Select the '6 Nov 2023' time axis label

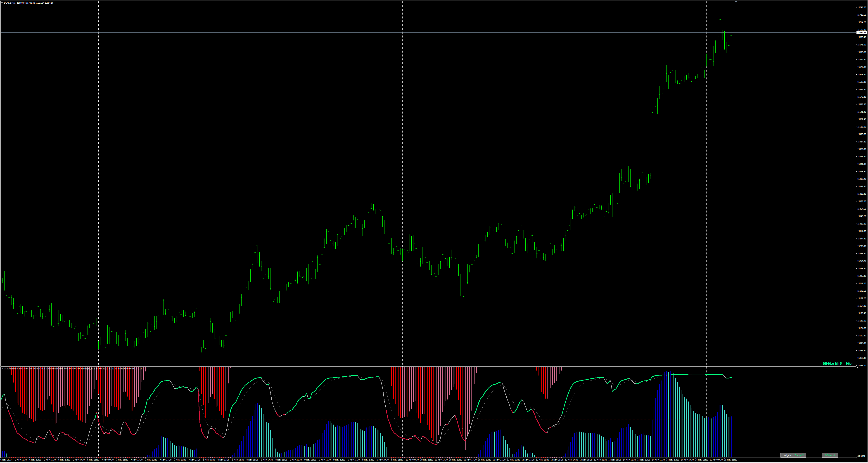pyautogui.click(x=6, y=460)
